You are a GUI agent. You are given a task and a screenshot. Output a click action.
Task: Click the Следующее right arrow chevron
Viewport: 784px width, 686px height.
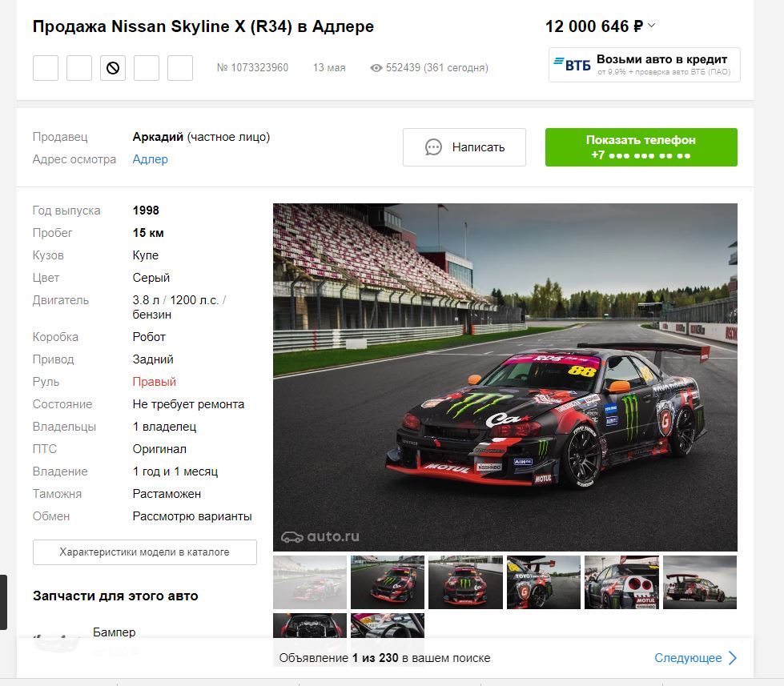click(x=733, y=657)
